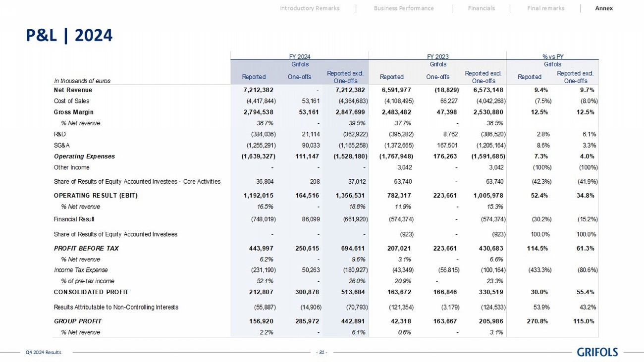Click the CONSOLIDATED PROFIT row label
Image resolution: width=644 pixels, height=362 pixels.
coord(91,292)
